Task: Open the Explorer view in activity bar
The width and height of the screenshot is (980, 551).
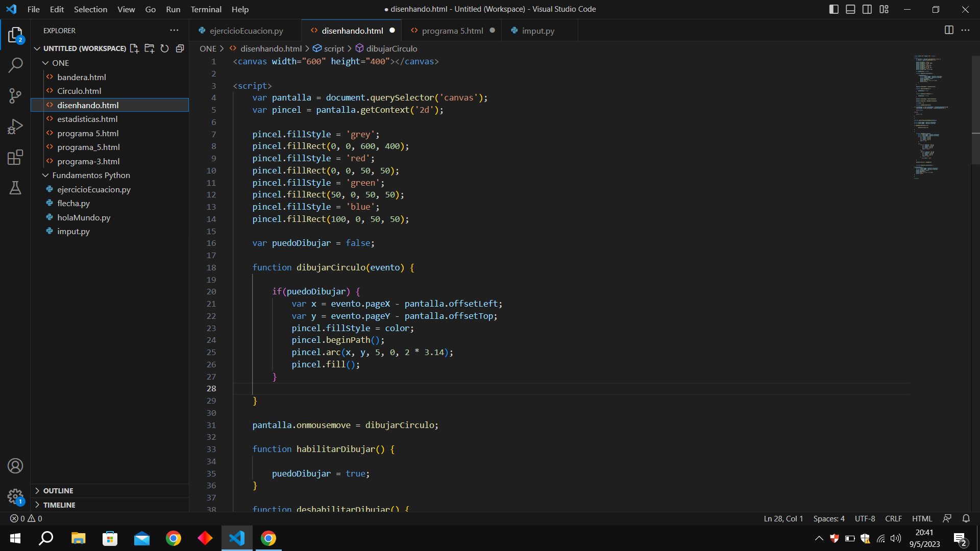Action: pos(15,35)
